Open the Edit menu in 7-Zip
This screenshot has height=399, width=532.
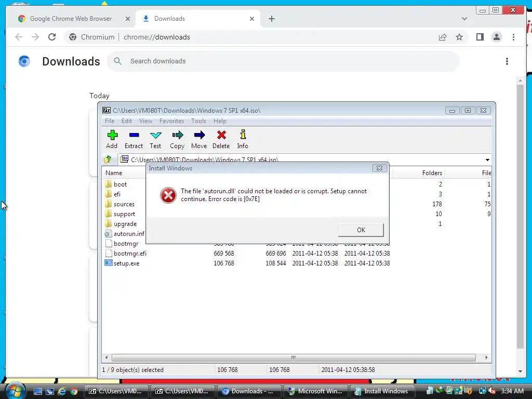tap(127, 121)
